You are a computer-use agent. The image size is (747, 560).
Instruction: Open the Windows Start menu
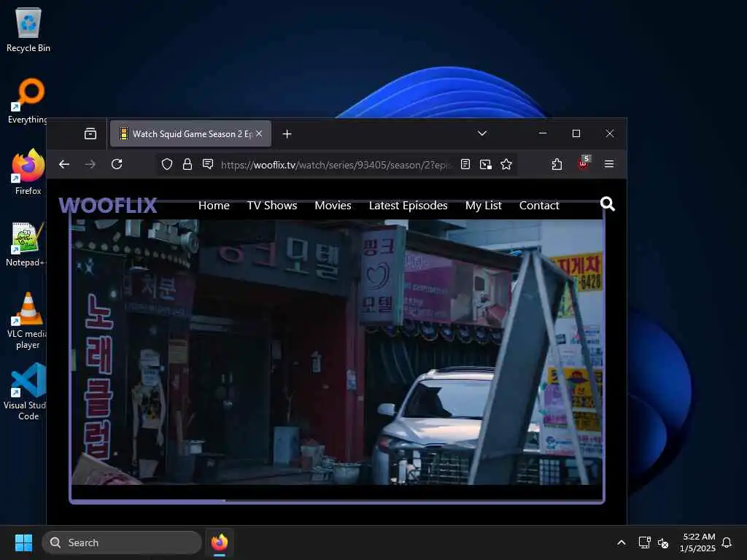(x=24, y=542)
